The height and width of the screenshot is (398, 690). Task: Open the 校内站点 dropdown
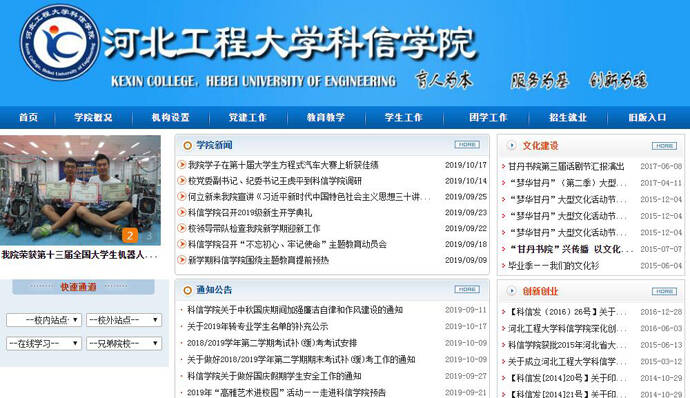click(44, 320)
